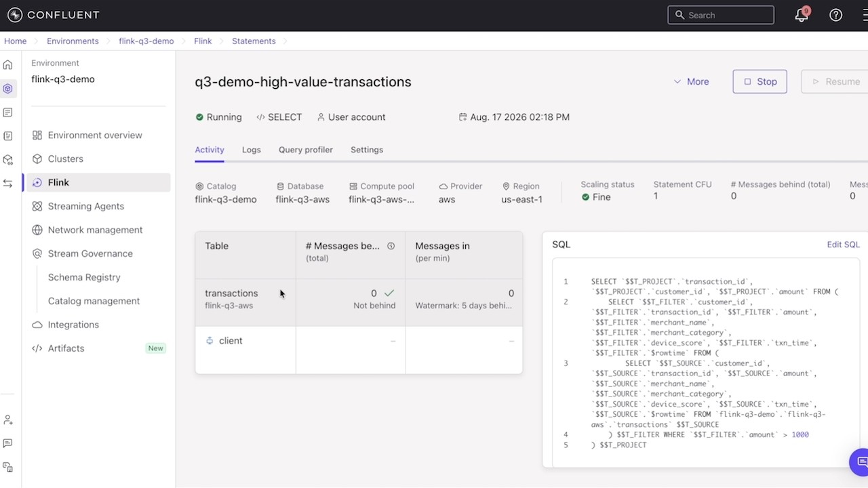Select the client table row

tap(359, 350)
